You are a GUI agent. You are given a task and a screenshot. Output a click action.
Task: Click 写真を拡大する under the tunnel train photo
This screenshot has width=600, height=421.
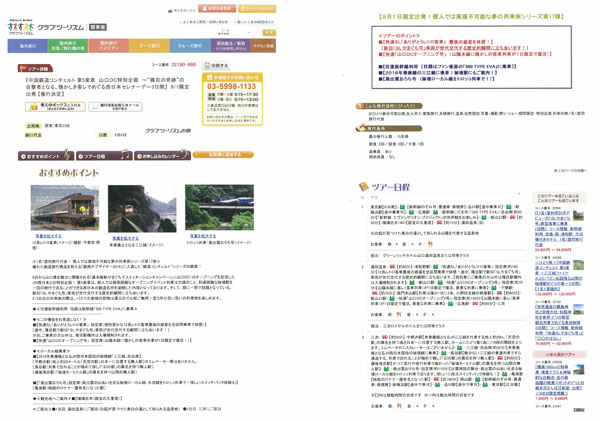click(x=126, y=238)
